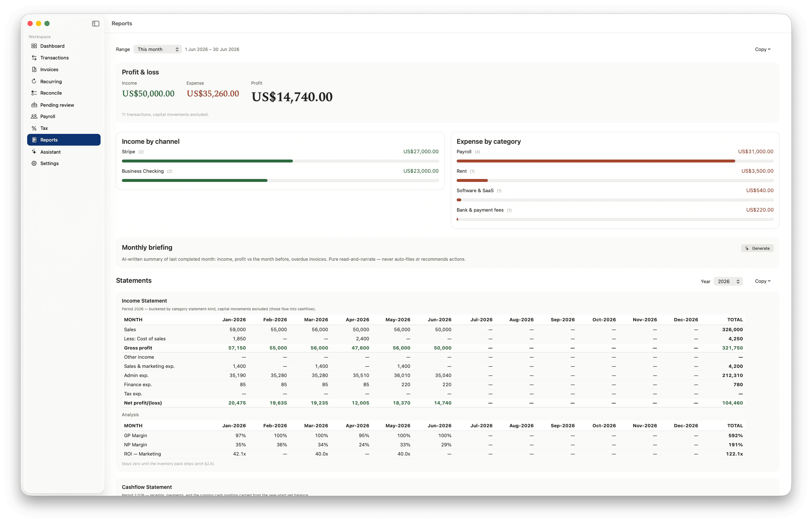
Task: Go to Transactions
Action: point(64,58)
